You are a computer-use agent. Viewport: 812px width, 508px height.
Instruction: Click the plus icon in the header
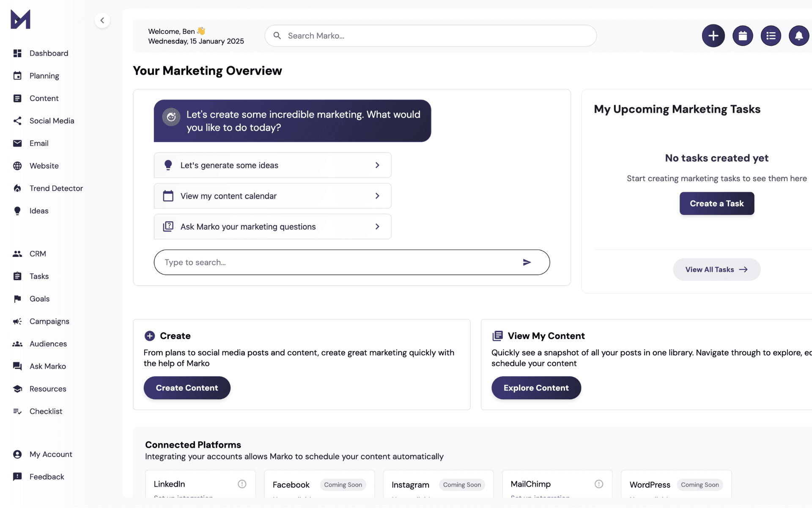point(713,36)
